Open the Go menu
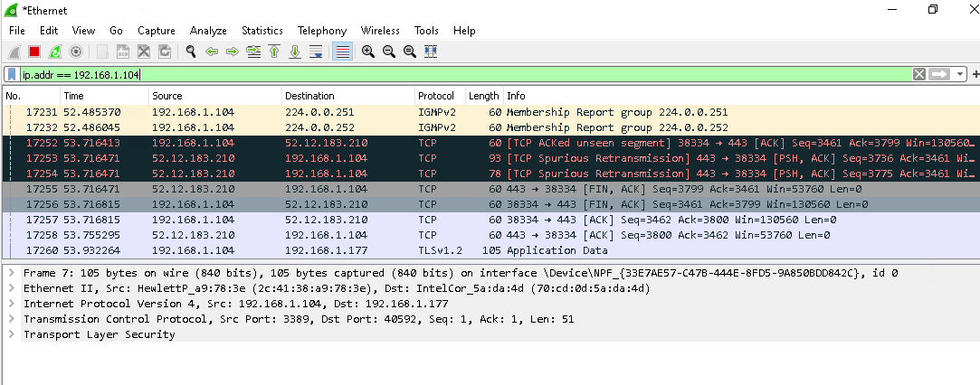 coord(116,31)
